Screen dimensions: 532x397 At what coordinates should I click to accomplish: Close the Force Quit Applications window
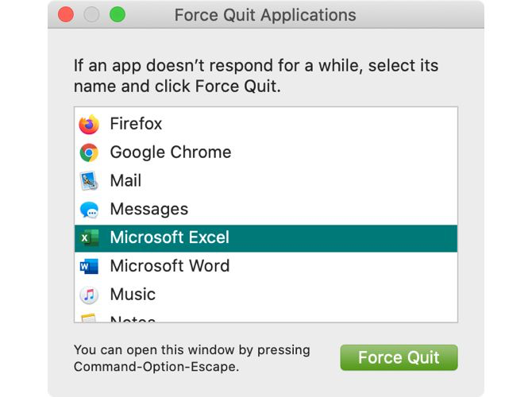(66, 15)
